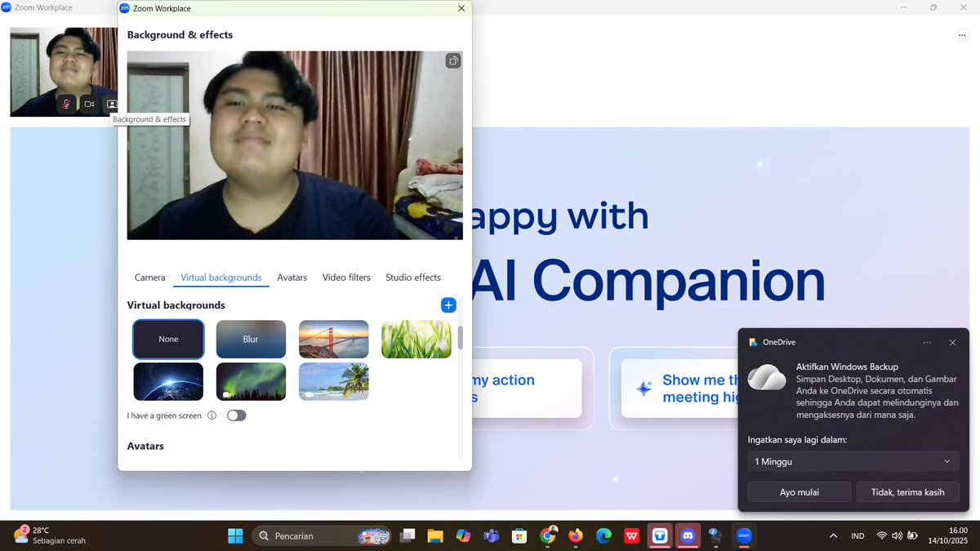Expand the 1 Minggu reminder dropdown
The width and height of the screenshot is (980, 551).
pos(853,462)
